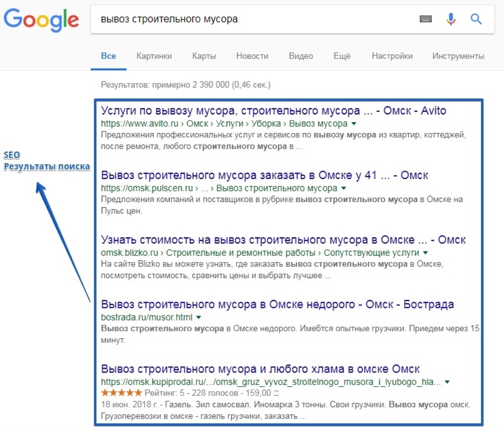Open the Карты tab

click(x=204, y=56)
